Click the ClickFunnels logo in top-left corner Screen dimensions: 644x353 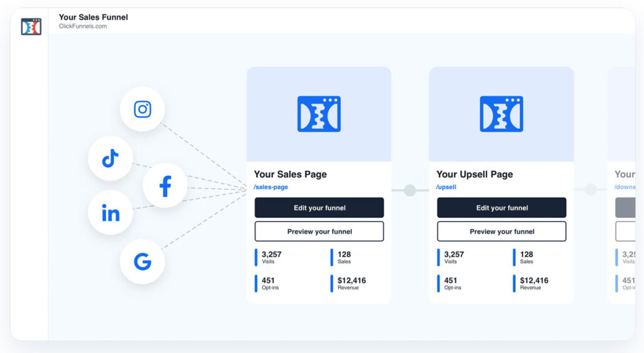click(x=31, y=26)
